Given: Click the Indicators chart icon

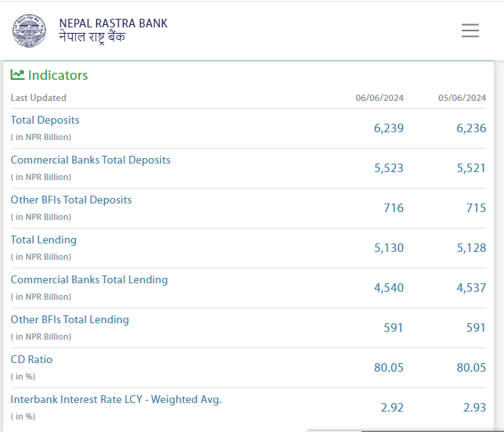Looking at the screenshot, I should 17,75.
